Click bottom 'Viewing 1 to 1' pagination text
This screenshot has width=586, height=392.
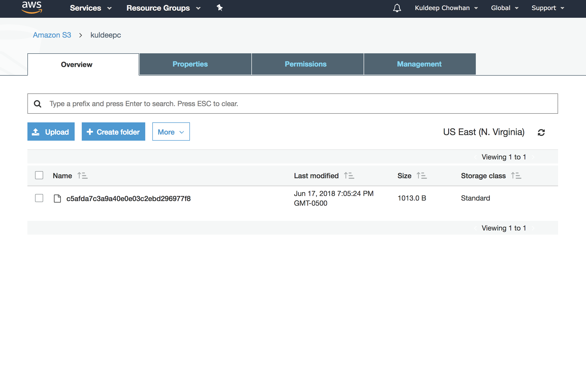tap(504, 228)
